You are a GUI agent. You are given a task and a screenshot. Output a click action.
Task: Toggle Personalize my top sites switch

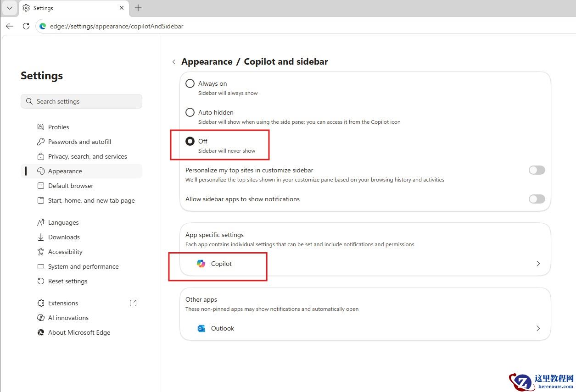click(x=537, y=170)
